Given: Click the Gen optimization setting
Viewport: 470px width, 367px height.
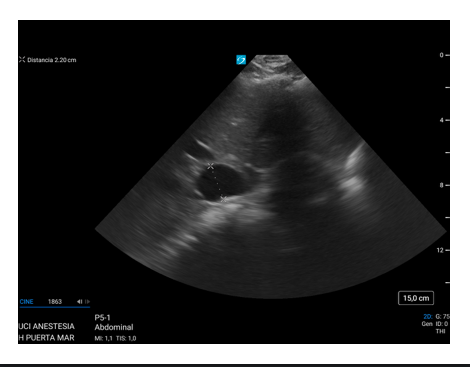Looking at the screenshot, I should (427, 324).
